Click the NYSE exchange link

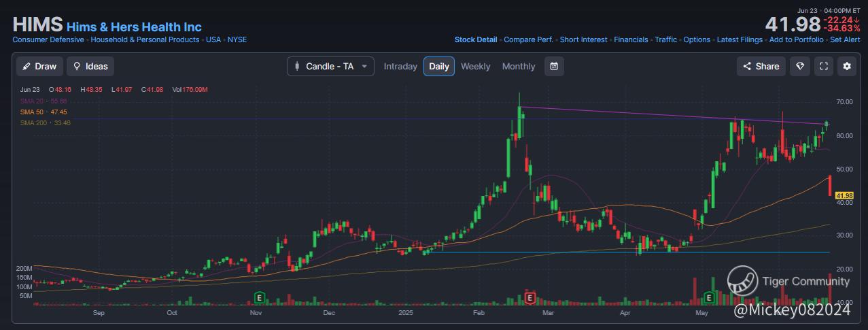pos(237,40)
